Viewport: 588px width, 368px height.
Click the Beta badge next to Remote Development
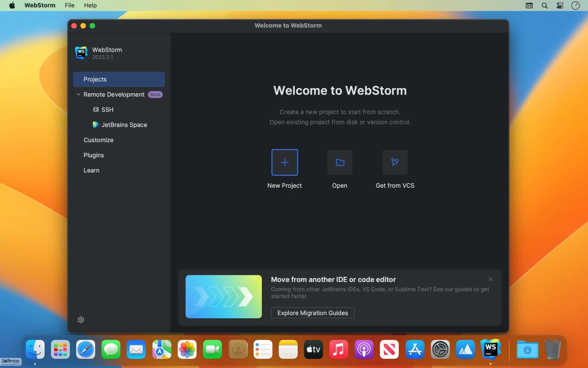pos(155,94)
